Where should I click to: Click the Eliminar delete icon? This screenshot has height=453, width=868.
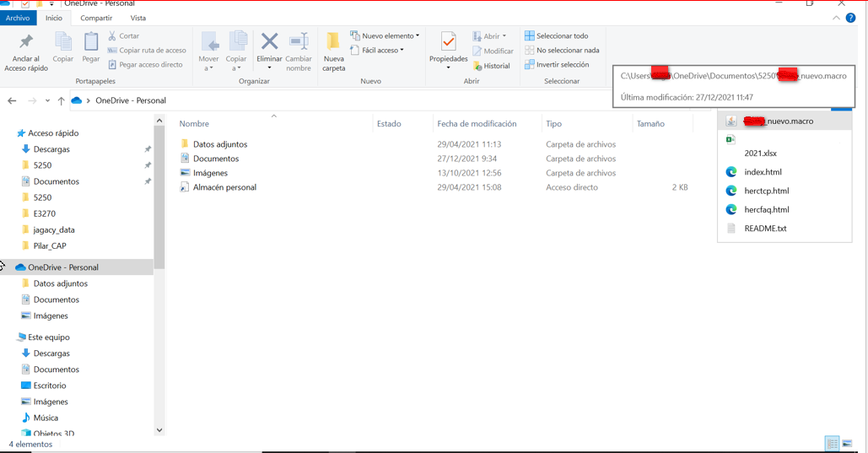269,42
